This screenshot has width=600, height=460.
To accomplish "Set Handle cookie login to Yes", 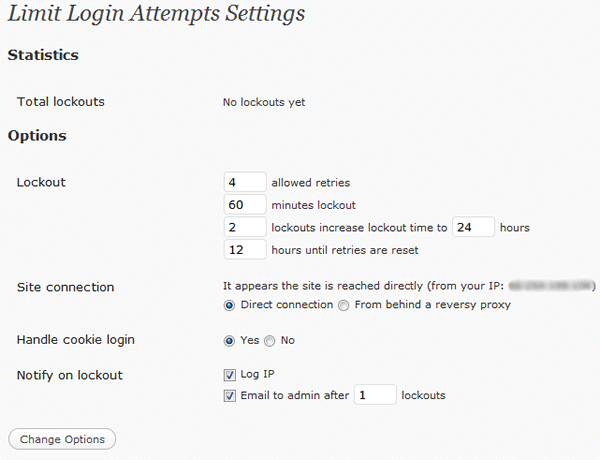I will pos(230,341).
